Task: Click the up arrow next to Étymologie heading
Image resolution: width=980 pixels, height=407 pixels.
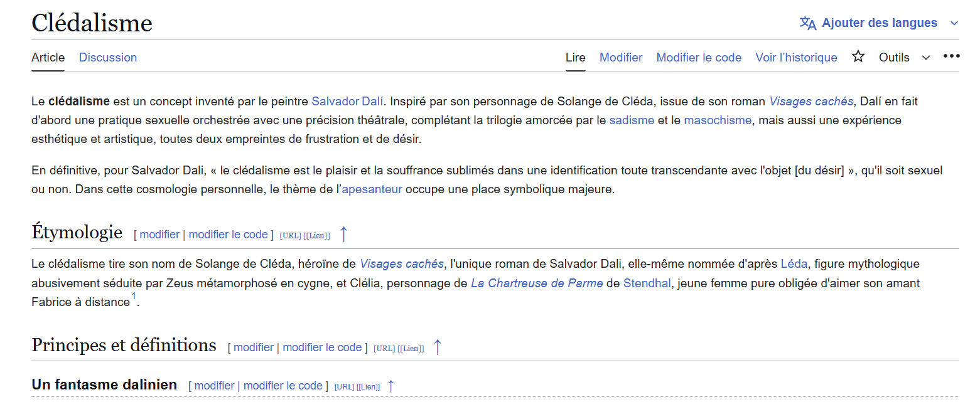Action: point(343,235)
